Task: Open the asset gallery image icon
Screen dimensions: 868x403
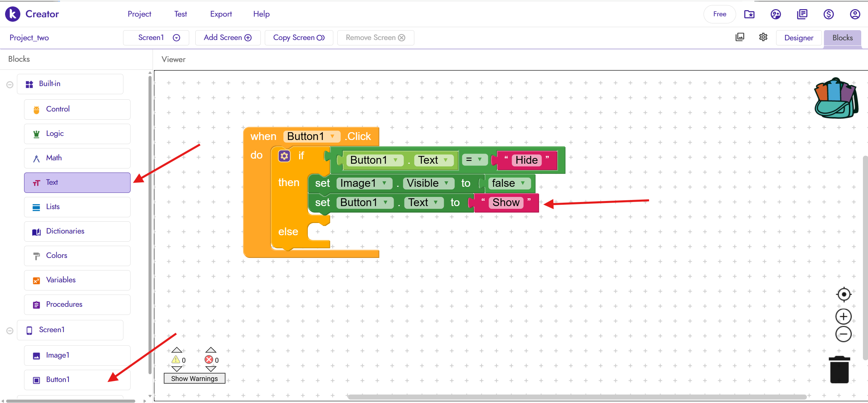Action: 740,37
